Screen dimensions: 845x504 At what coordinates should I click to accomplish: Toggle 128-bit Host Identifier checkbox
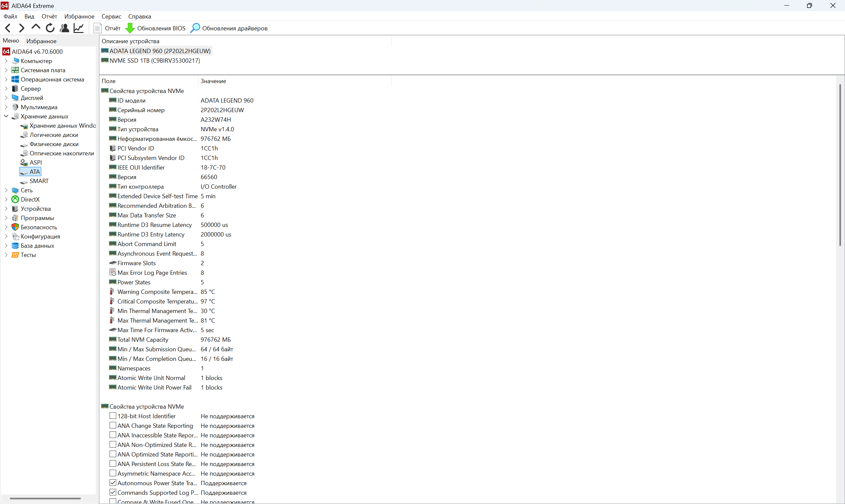click(113, 415)
